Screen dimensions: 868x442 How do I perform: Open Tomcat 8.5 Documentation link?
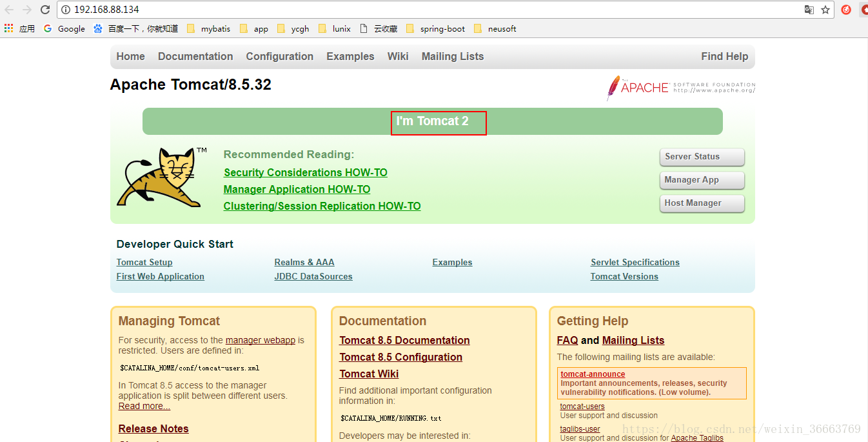tap(404, 340)
